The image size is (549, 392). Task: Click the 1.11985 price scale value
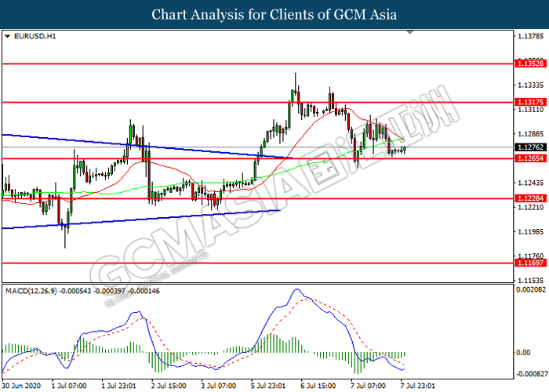(x=531, y=231)
